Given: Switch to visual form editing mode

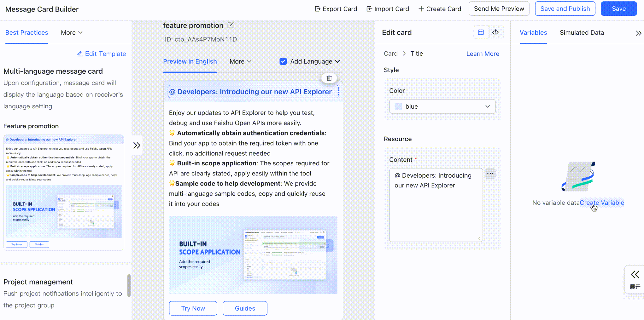Looking at the screenshot, I should point(481,32).
